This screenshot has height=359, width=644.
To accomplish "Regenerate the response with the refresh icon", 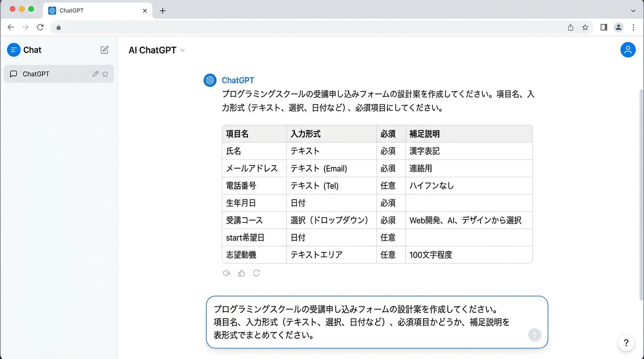I will [x=256, y=273].
